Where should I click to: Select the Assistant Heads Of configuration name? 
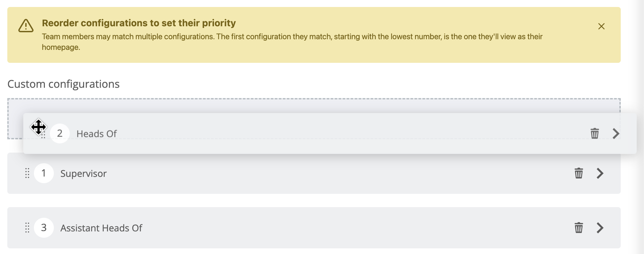click(101, 228)
